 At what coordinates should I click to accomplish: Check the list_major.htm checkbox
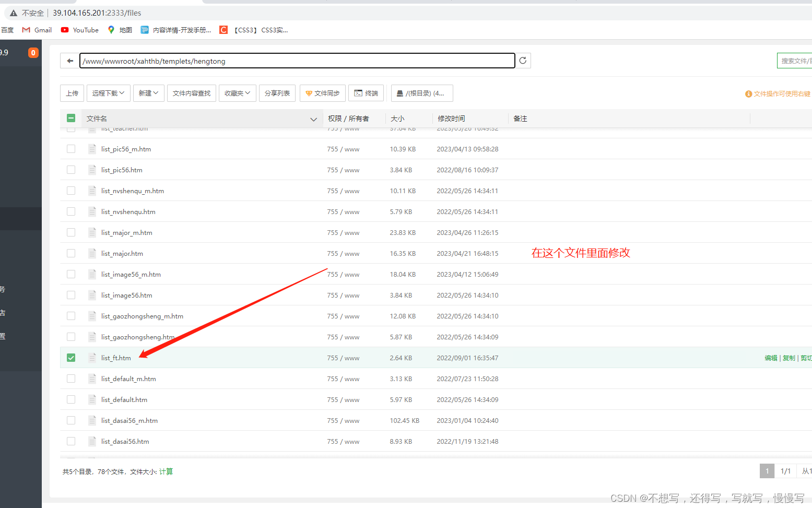[71, 253]
